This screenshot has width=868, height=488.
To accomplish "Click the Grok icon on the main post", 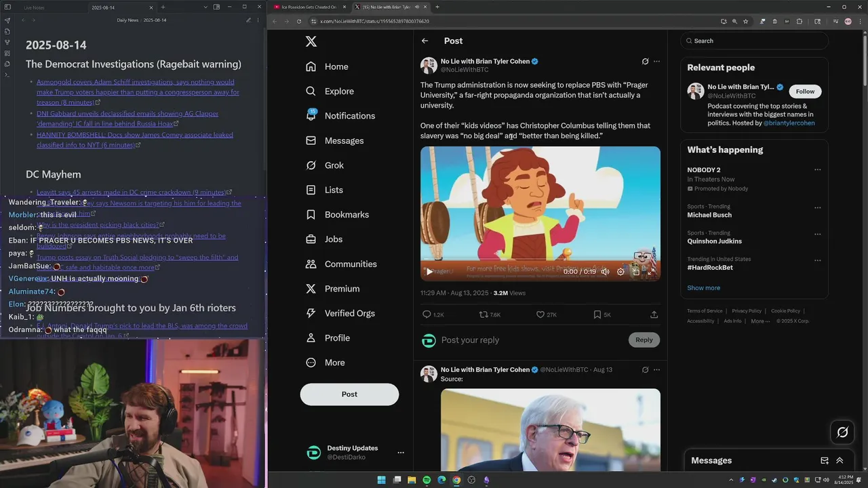I will (x=645, y=62).
